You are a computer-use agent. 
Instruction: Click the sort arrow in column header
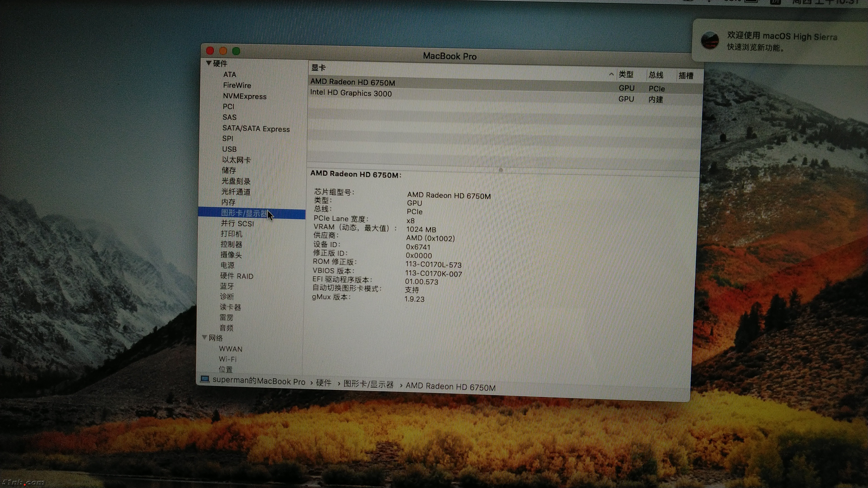click(611, 74)
